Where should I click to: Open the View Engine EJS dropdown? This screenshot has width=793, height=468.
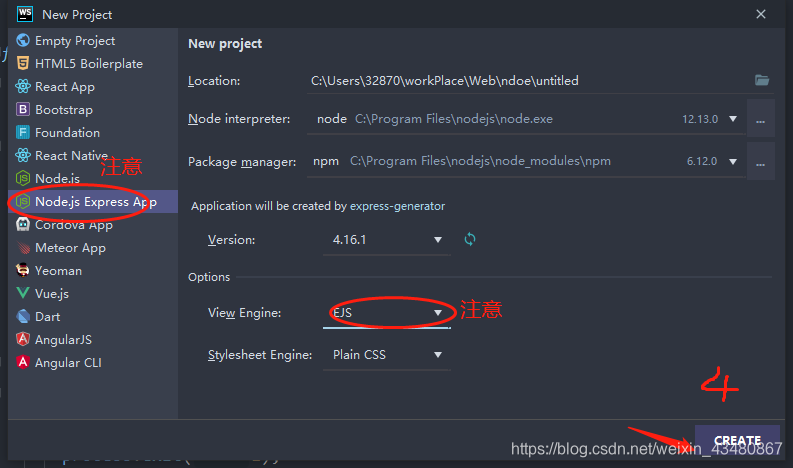(387, 313)
